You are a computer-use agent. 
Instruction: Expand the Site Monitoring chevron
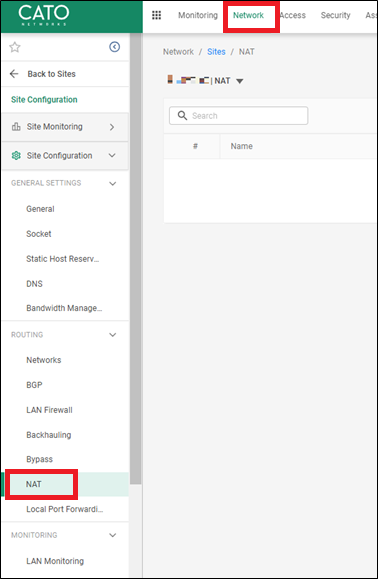pyautogui.click(x=112, y=127)
